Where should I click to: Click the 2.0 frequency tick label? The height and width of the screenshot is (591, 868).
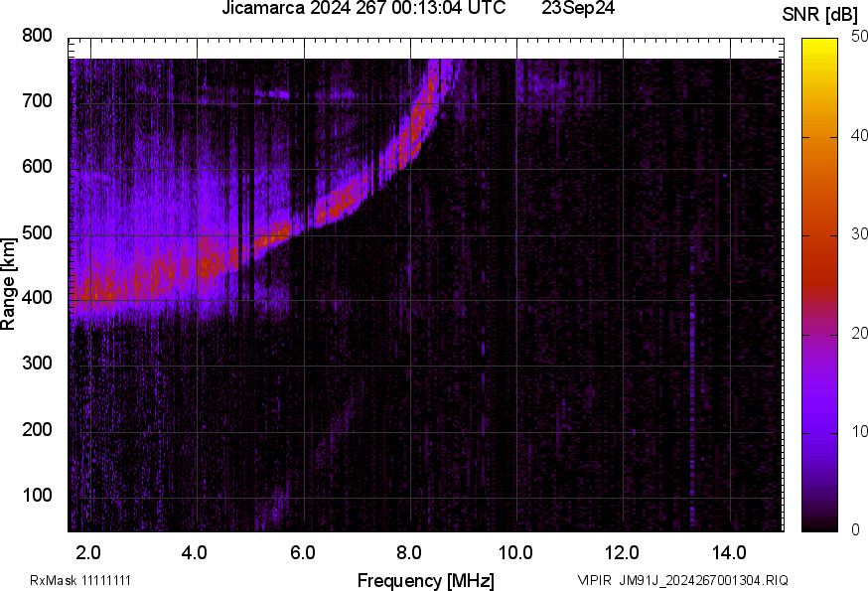coord(89,551)
